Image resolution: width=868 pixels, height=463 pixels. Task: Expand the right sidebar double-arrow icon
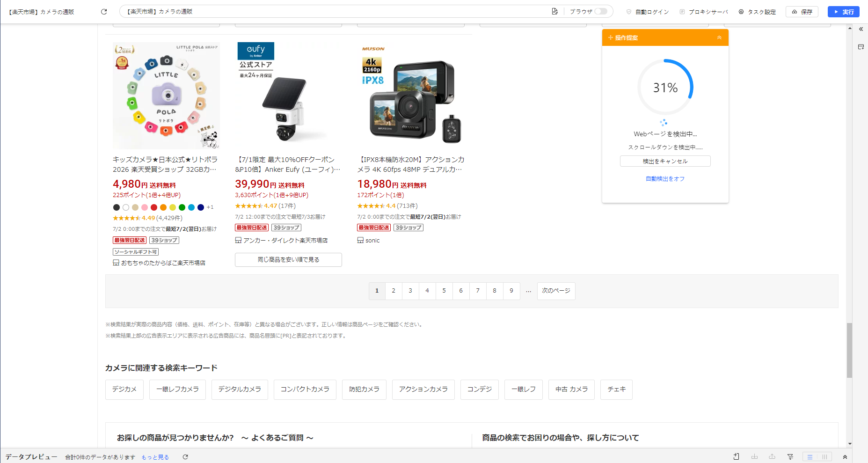(x=861, y=29)
